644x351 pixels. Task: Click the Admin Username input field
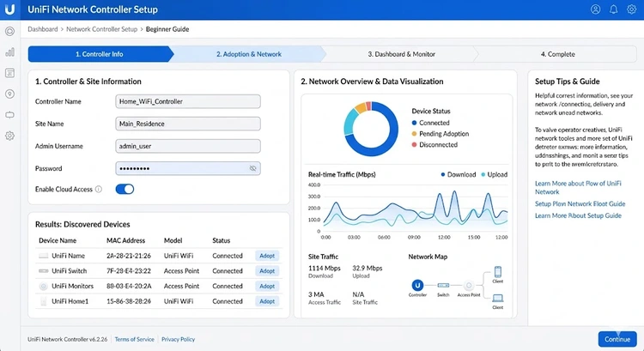188,146
